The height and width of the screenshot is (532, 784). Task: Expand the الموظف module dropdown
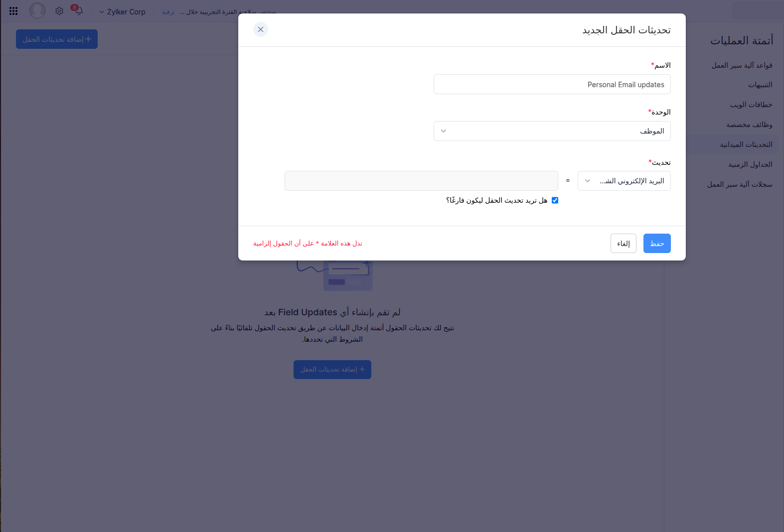tap(552, 131)
